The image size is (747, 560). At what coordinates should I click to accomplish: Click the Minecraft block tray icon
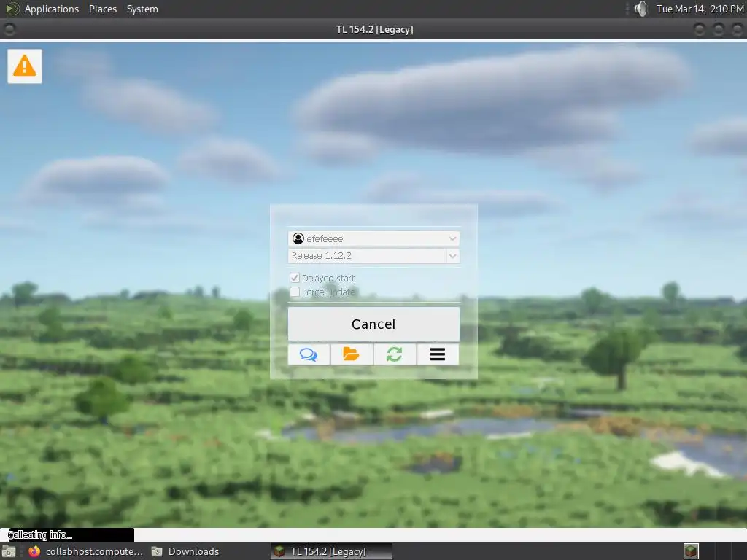pyautogui.click(x=691, y=551)
